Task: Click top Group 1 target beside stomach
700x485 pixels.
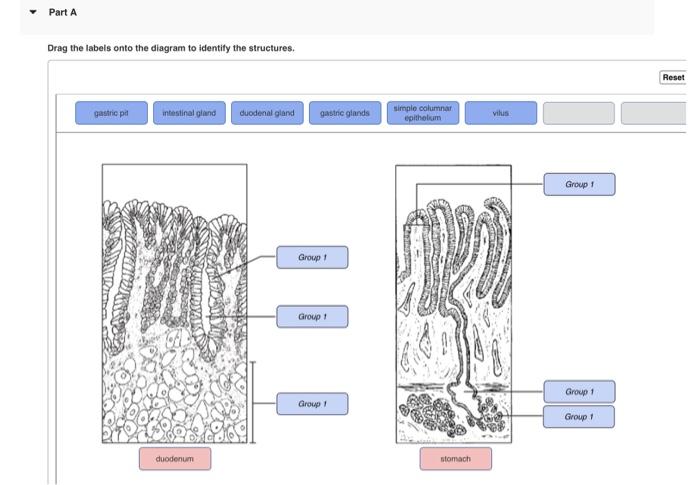Action: [579, 184]
